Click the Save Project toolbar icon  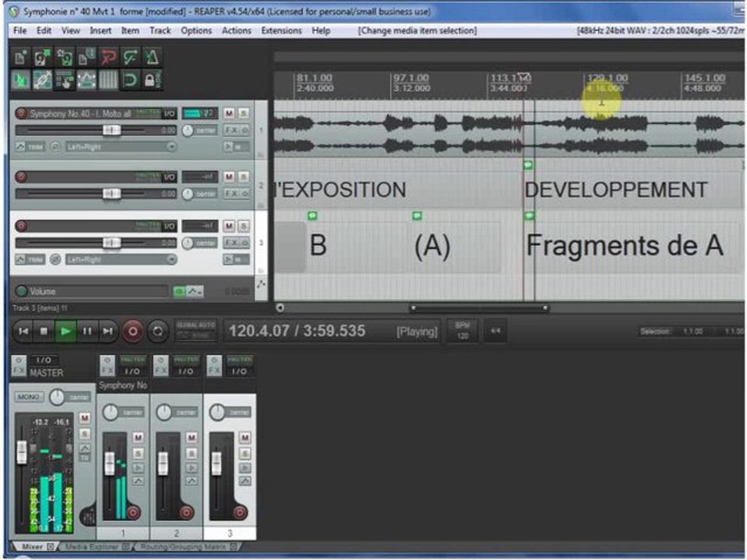[65, 58]
